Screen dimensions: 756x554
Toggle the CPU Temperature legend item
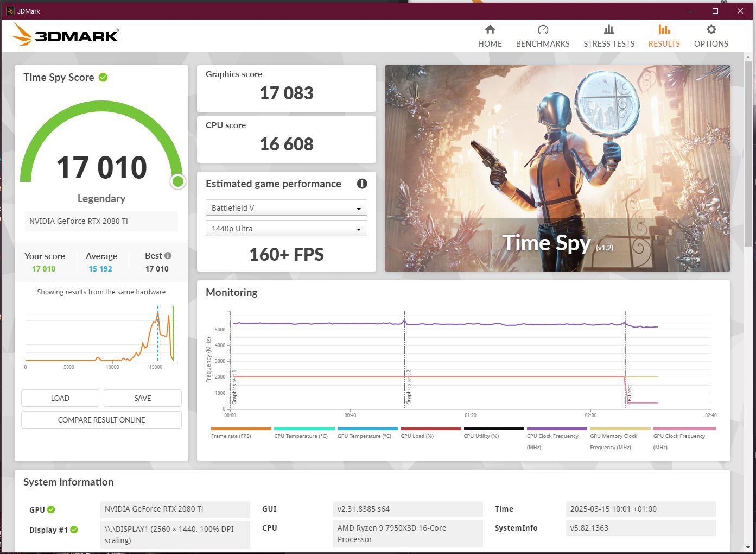tap(304, 433)
